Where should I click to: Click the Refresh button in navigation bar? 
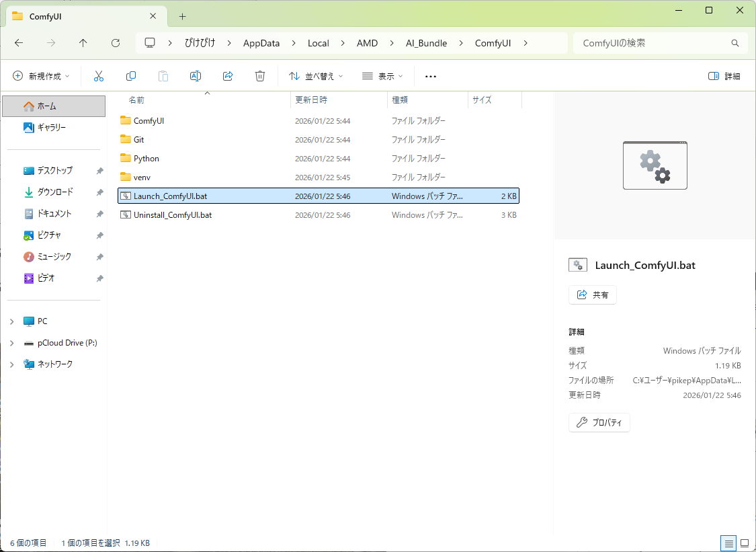[x=116, y=43]
